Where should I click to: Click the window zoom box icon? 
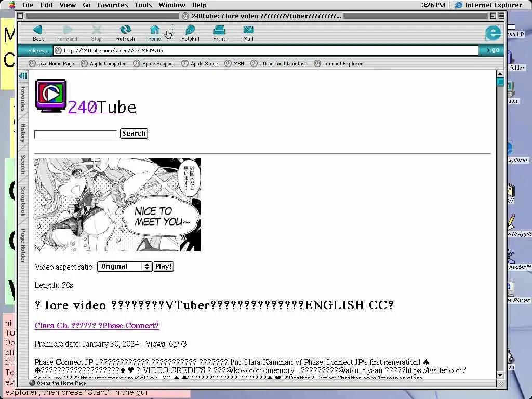click(x=493, y=16)
